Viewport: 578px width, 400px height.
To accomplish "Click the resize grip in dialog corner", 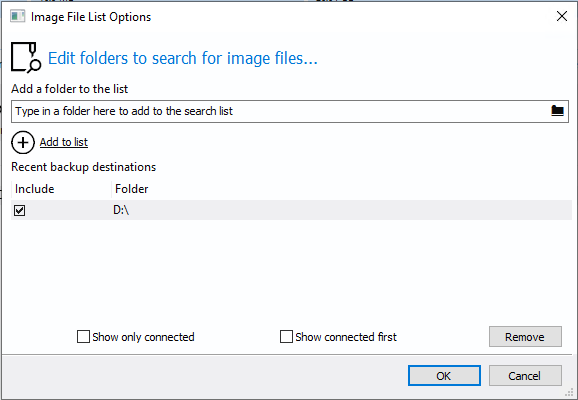I will [x=570, y=393].
